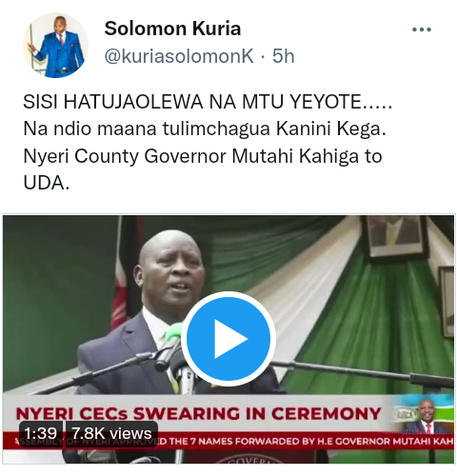Click the framed portrait on the wall

[395, 237]
